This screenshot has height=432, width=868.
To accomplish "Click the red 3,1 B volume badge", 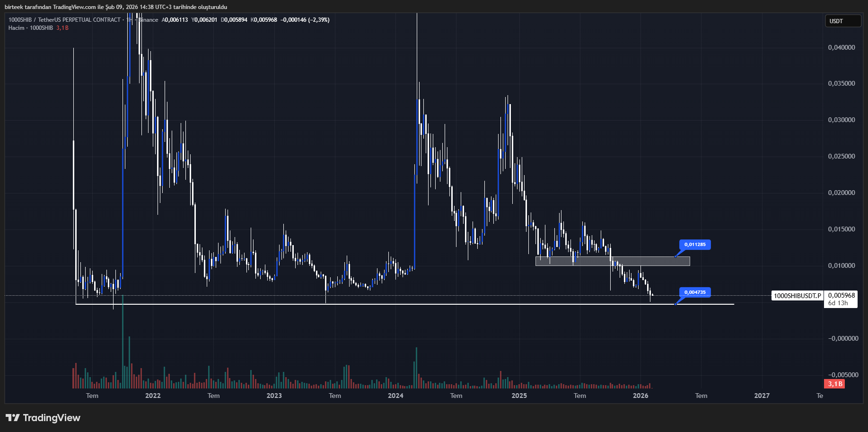I will [x=835, y=384].
